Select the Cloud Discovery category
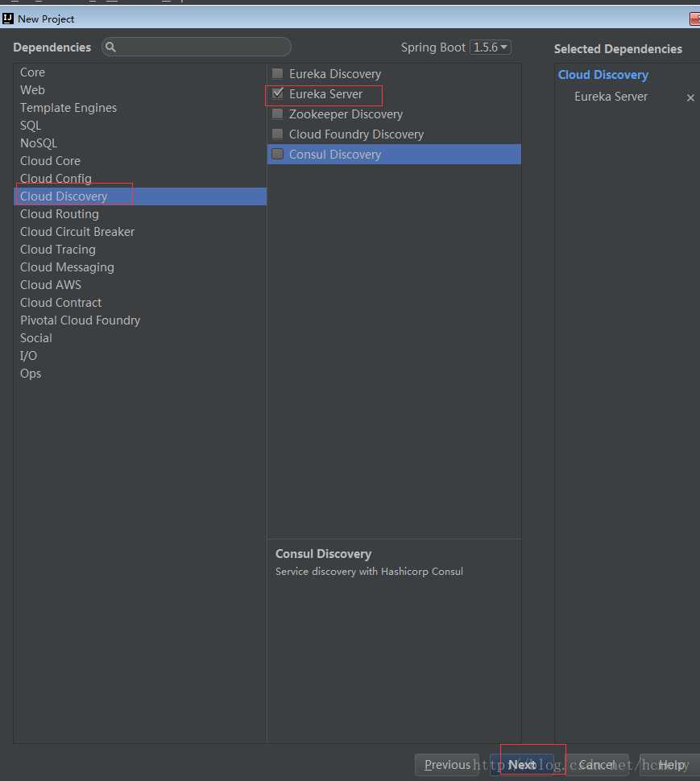700x781 pixels. pos(140,196)
